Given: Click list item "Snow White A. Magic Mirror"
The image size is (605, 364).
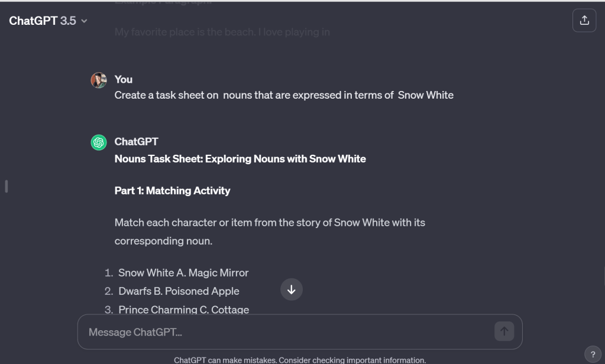Looking at the screenshot, I should [183, 272].
